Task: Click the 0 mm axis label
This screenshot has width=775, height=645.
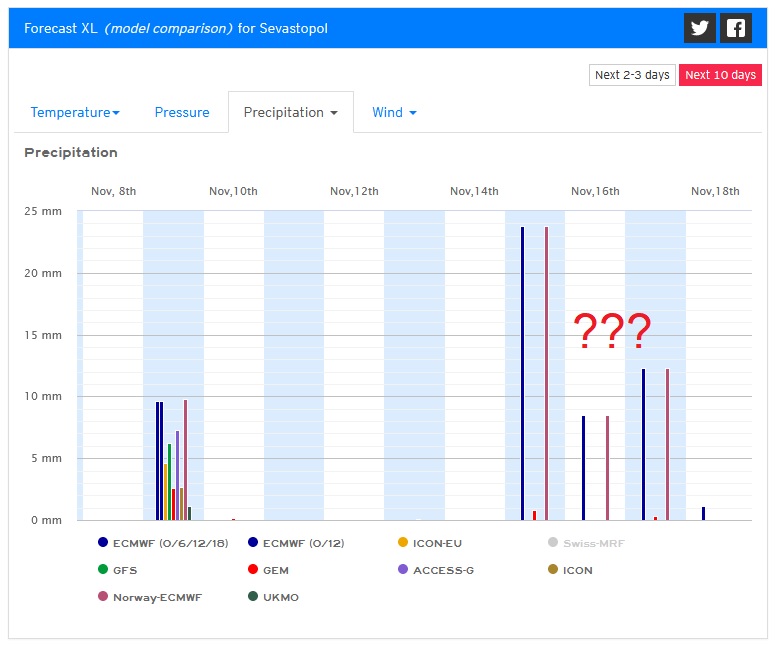Action: tap(46, 520)
